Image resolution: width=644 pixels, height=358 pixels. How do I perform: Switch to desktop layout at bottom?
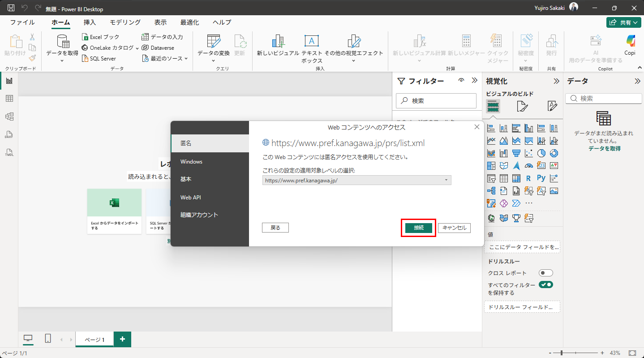point(28,339)
